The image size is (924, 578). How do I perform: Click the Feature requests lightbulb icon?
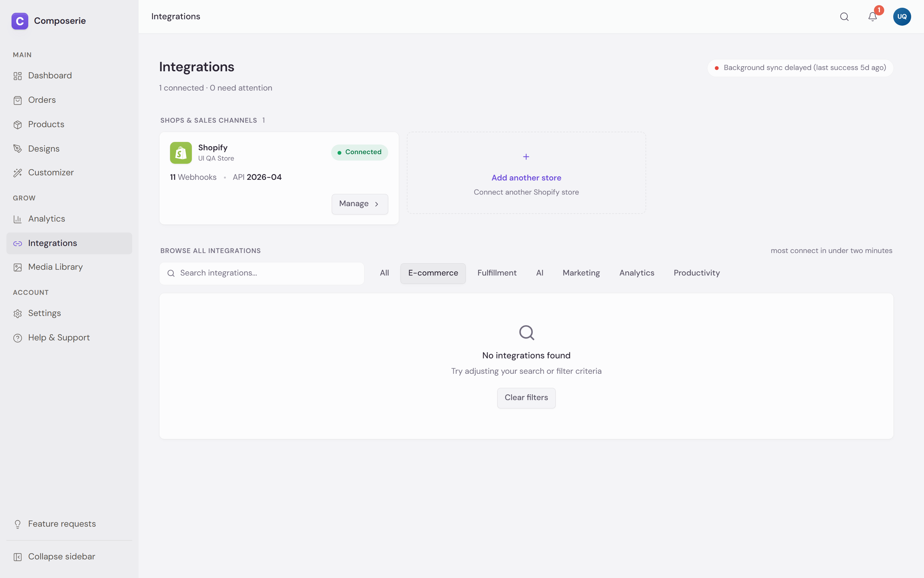[x=18, y=524]
